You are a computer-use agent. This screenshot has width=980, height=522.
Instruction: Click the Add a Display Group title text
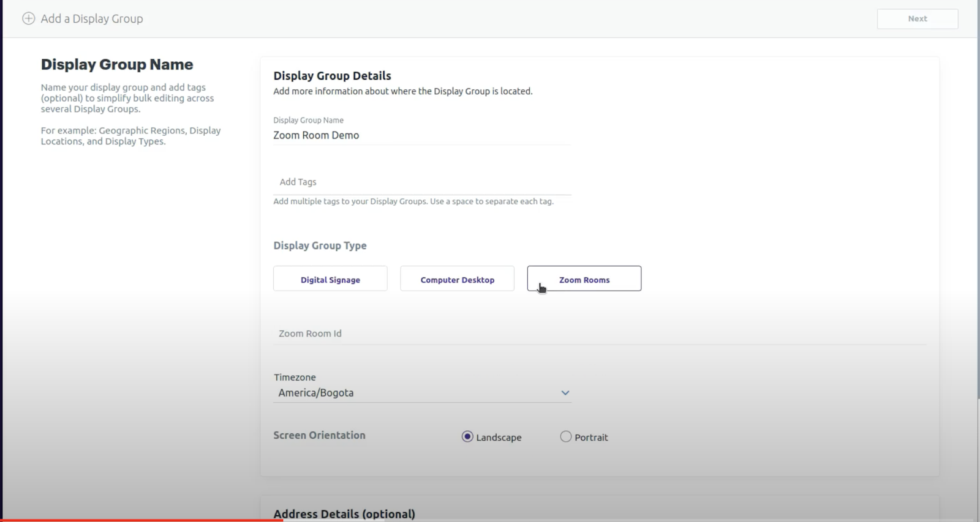pyautogui.click(x=92, y=19)
